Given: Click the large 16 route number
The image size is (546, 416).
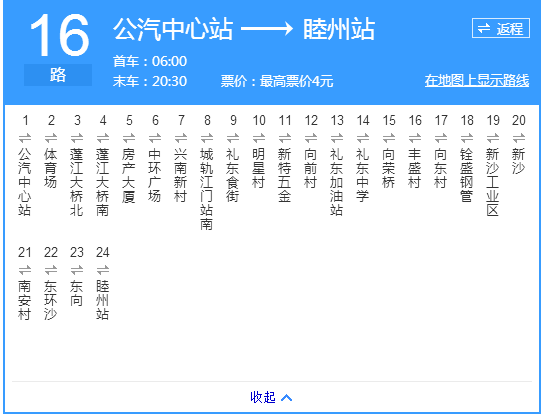Looking at the screenshot, I should click(x=60, y=36).
